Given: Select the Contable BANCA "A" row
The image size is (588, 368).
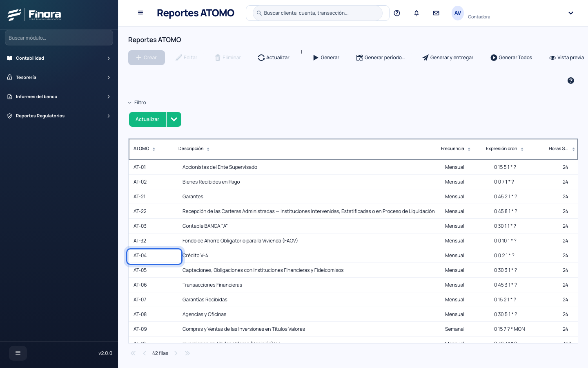Looking at the screenshot, I should pos(353,226).
